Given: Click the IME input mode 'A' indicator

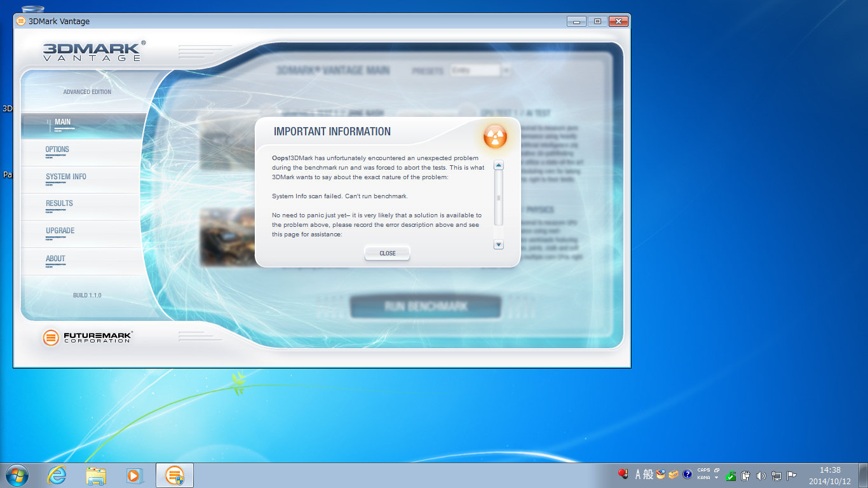Looking at the screenshot, I should (x=638, y=475).
